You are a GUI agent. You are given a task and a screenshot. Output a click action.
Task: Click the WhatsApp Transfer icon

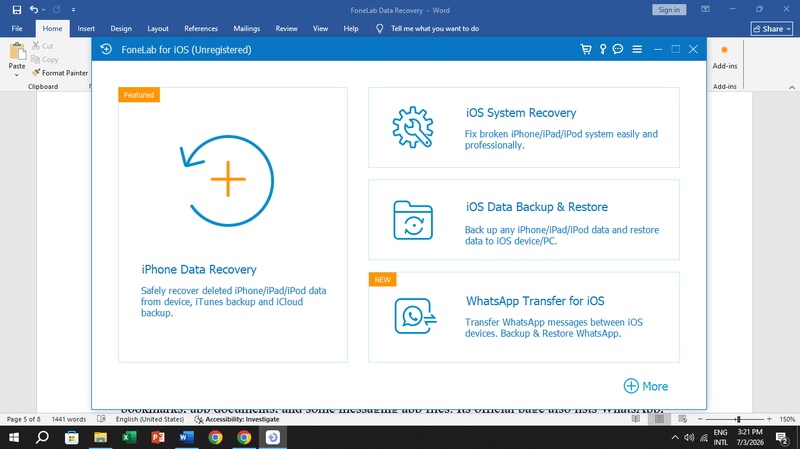[x=415, y=316]
